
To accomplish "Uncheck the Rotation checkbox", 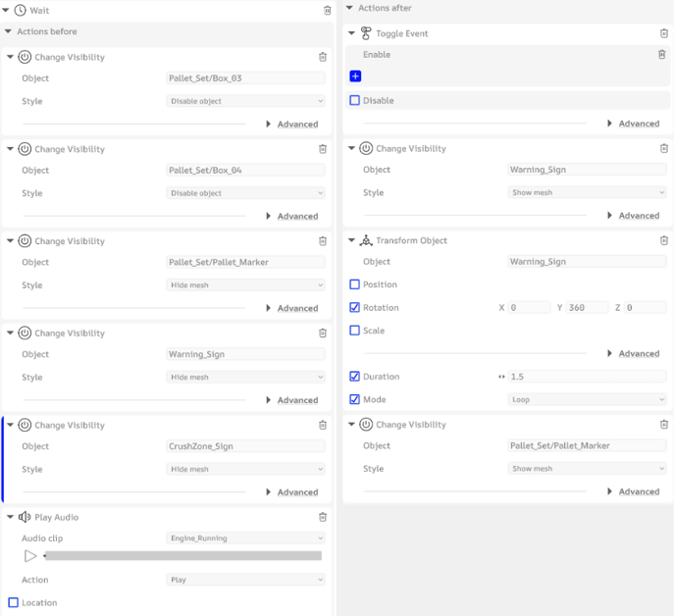I will point(355,308).
